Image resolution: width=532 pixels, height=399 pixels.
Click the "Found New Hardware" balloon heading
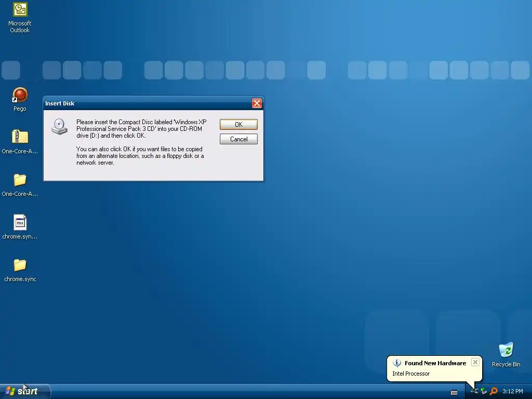(x=435, y=363)
